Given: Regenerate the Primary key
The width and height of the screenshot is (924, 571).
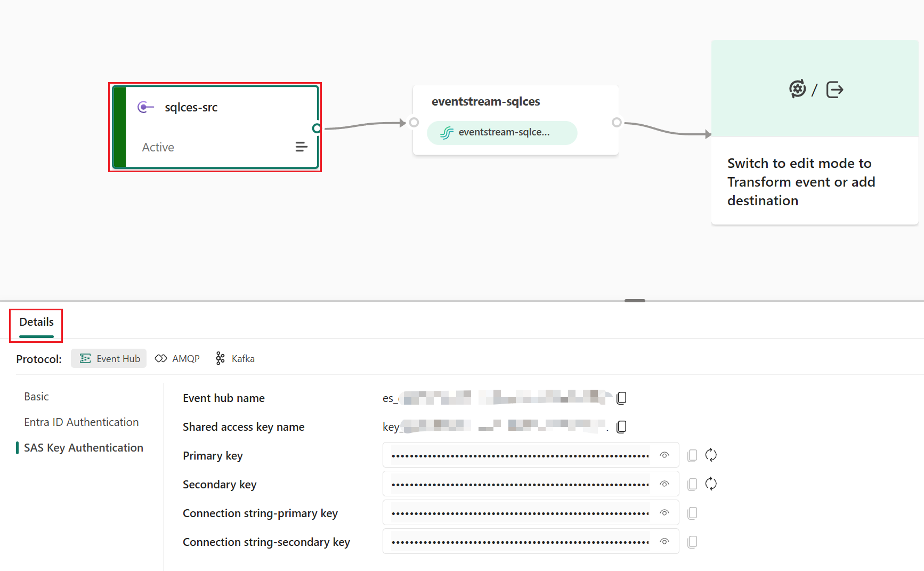Looking at the screenshot, I should [x=711, y=455].
